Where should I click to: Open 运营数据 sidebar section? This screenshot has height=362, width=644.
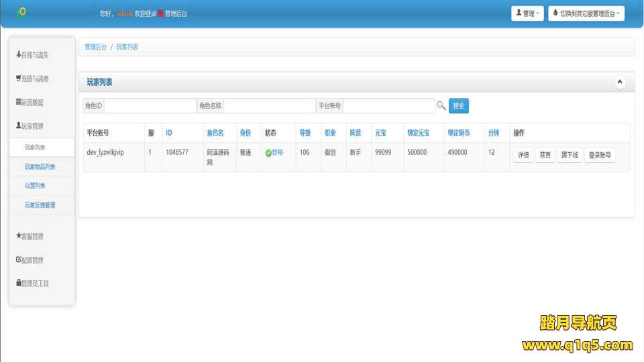[x=31, y=103]
